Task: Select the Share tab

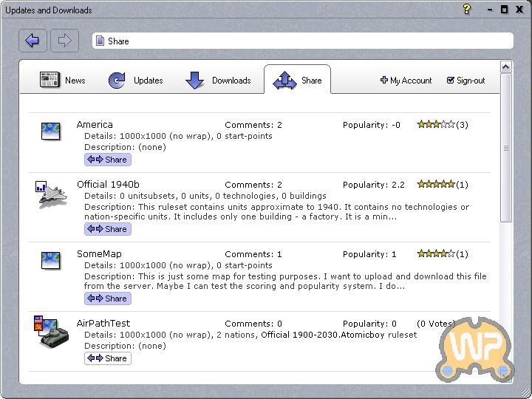Action: click(x=297, y=80)
